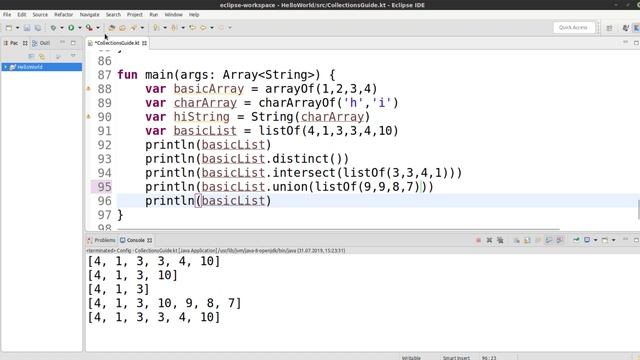This screenshot has height=360, width=640.
Task: Open the Project menu
Action: pyautogui.click(x=135, y=14)
